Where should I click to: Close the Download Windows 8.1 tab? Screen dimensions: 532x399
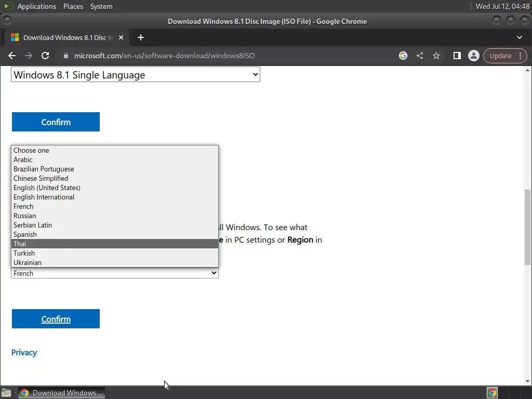coord(121,37)
